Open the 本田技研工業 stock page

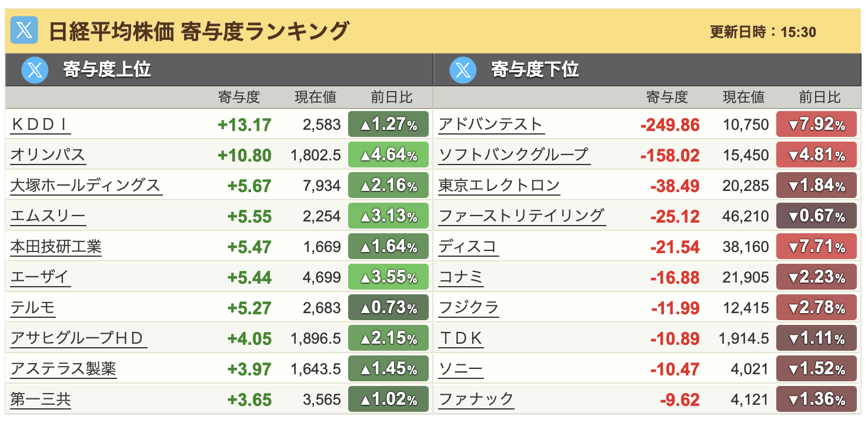(56, 247)
